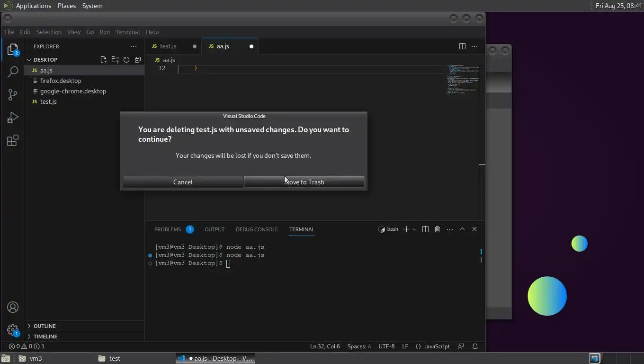Expand the OUTLINE section
This screenshot has height=364, width=644.
click(x=84, y=326)
